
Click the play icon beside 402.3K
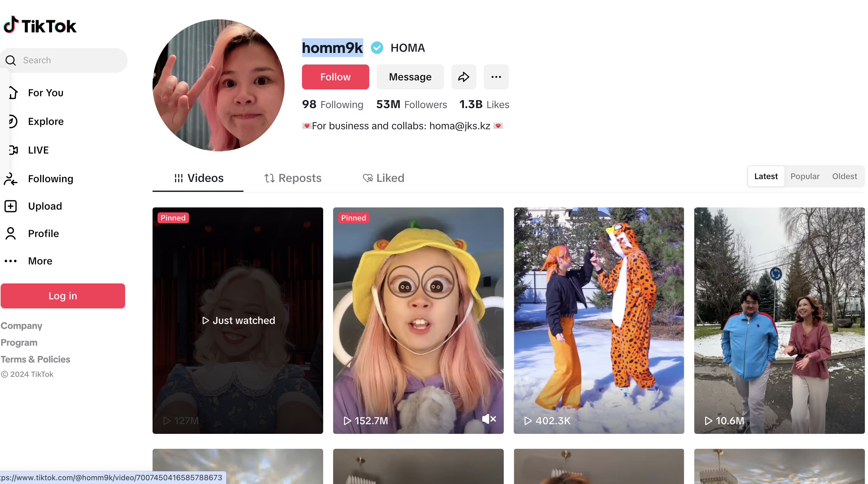tap(528, 421)
